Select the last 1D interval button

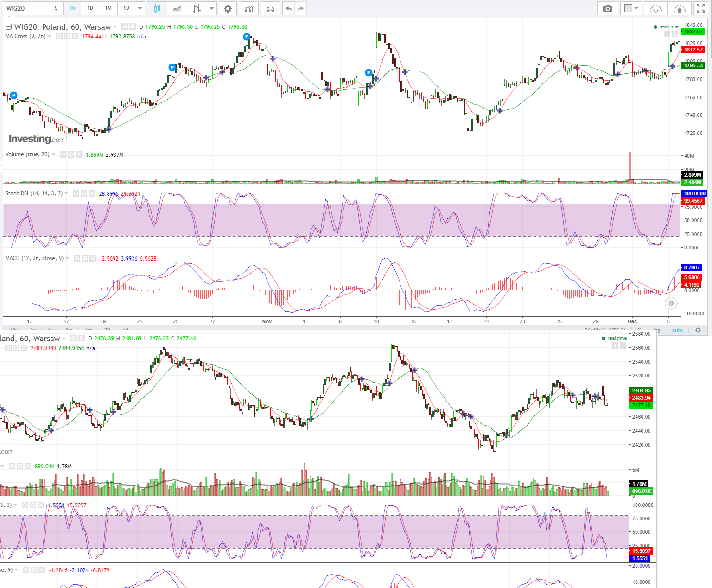(126, 8)
